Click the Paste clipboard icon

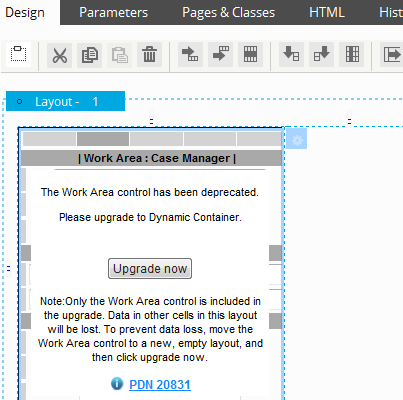(x=120, y=55)
